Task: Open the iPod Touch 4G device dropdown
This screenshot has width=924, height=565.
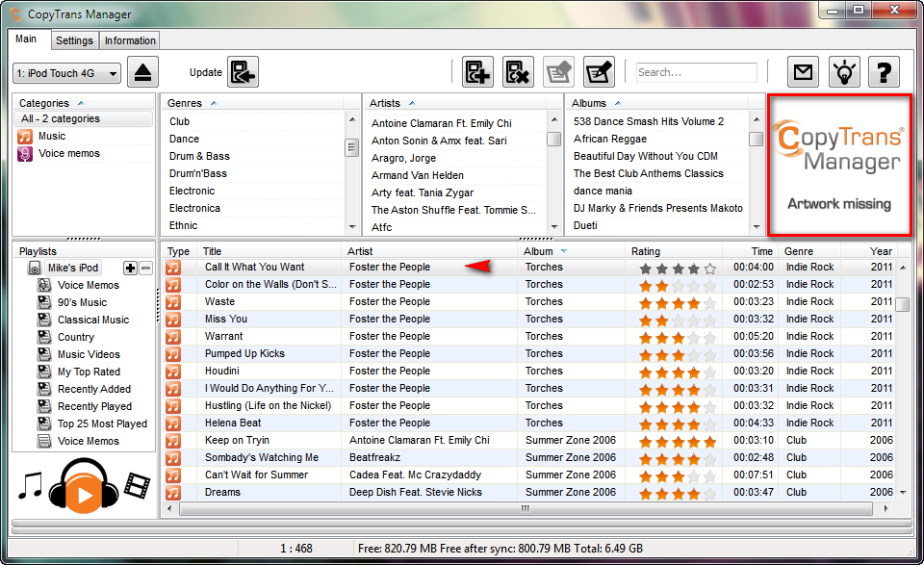Action: tap(67, 73)
